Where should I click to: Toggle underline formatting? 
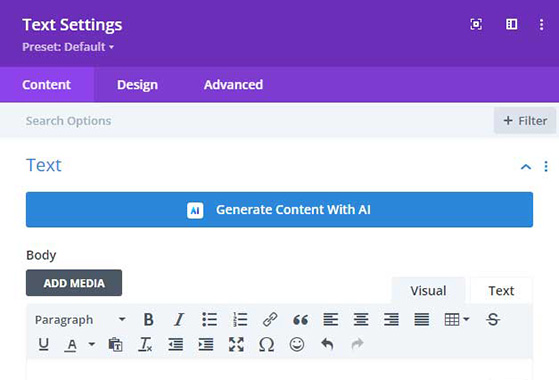click(43, 344)
